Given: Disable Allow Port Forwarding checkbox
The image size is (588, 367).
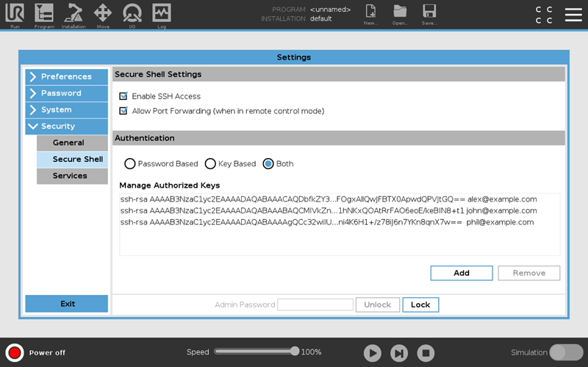Looking at the screenshot, I should click(123, 111).
